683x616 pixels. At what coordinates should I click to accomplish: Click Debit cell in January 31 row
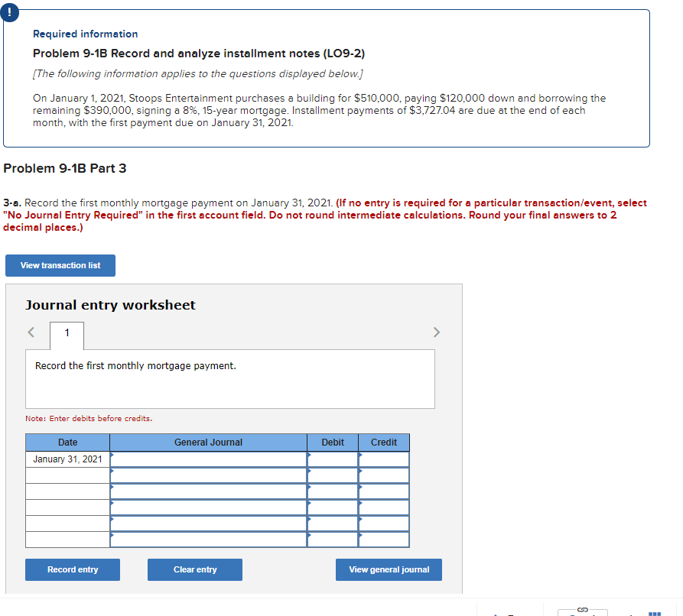(x=333, y=459)
